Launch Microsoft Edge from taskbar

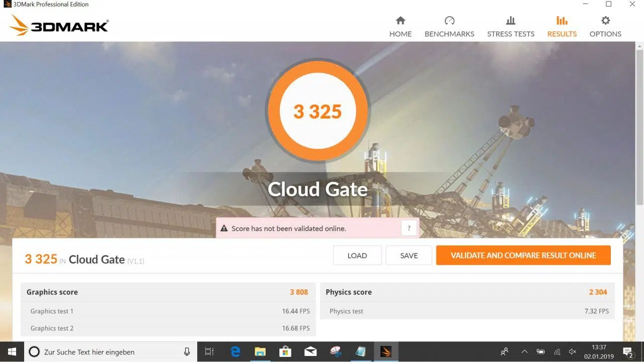(235, 352)
